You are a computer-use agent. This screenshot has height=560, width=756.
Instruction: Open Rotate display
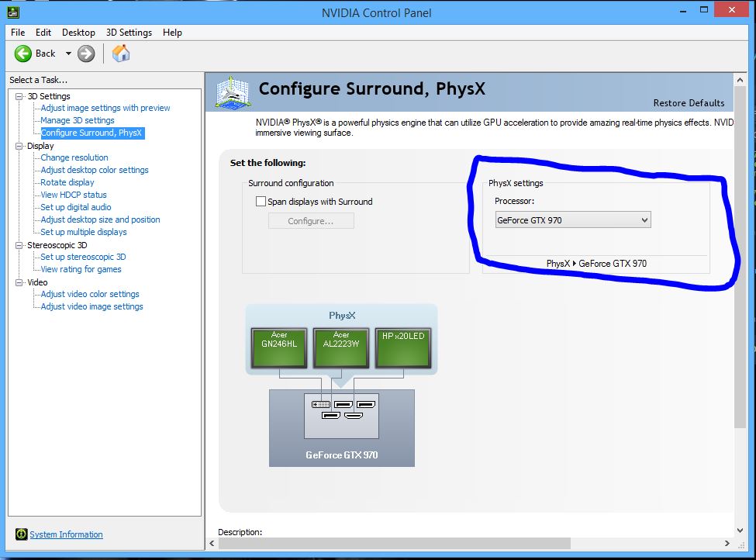(67, 182)
